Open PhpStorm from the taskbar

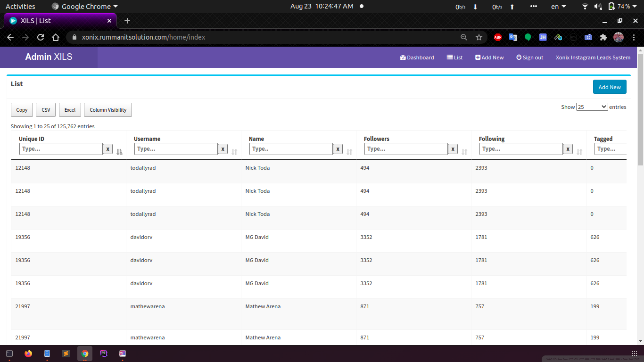pos(104,354)
